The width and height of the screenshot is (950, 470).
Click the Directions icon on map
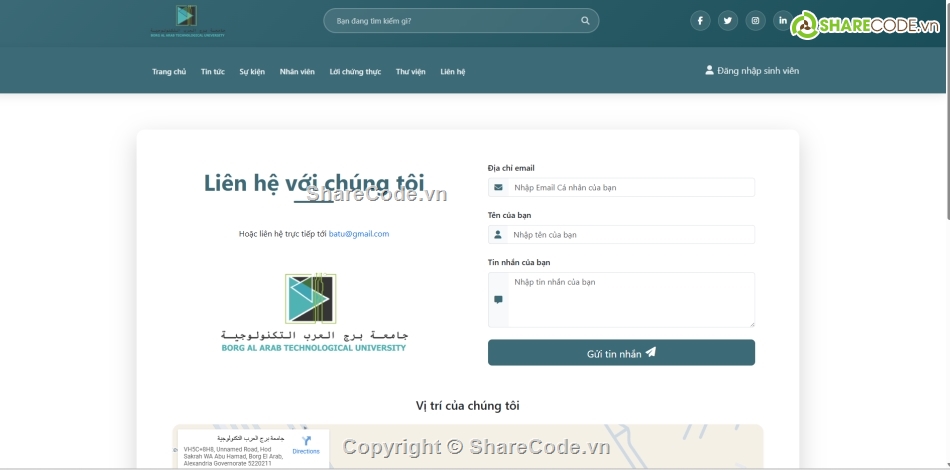click(x=306, y=441)
